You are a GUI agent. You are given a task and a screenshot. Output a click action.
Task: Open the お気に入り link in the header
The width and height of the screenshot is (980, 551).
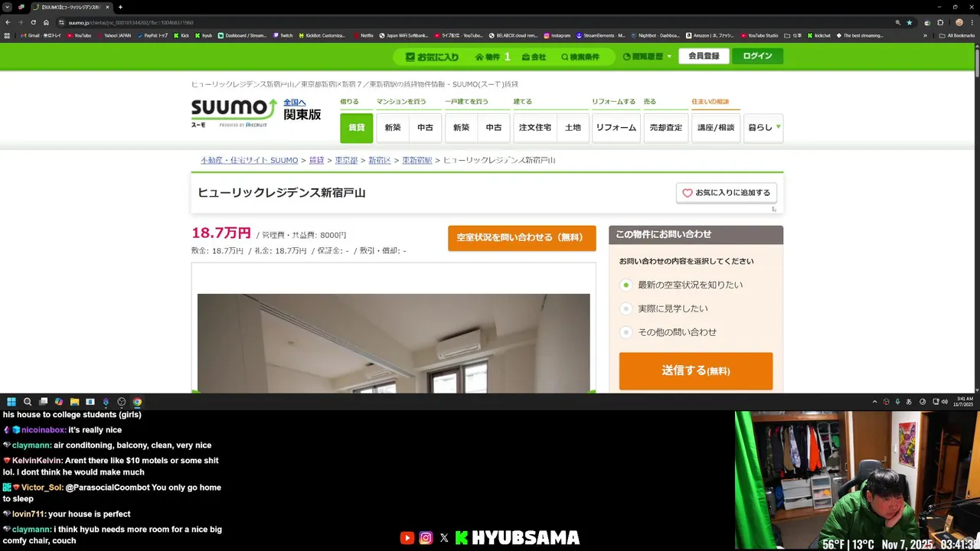coord(433,57)
